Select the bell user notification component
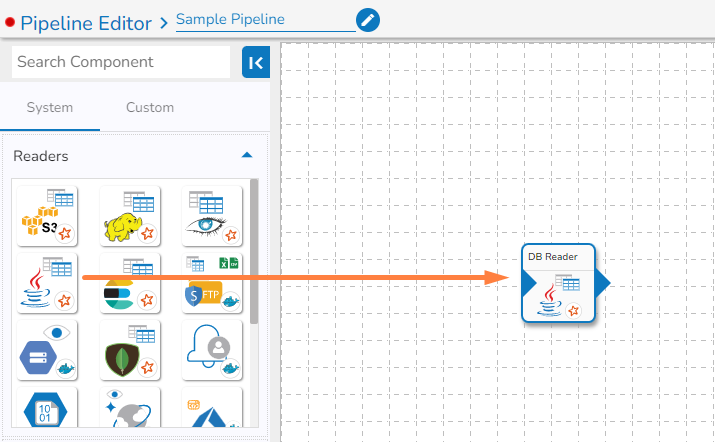715x442 pixels. (x=212, y=350)
